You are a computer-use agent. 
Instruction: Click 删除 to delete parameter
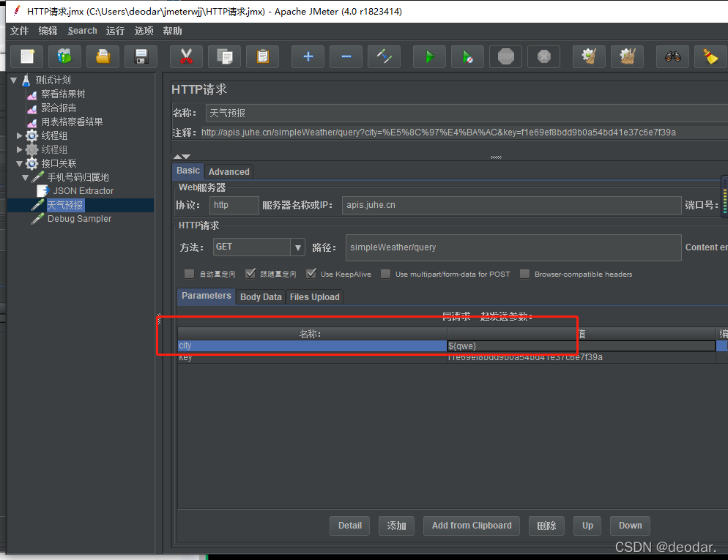tap(546, 526)
